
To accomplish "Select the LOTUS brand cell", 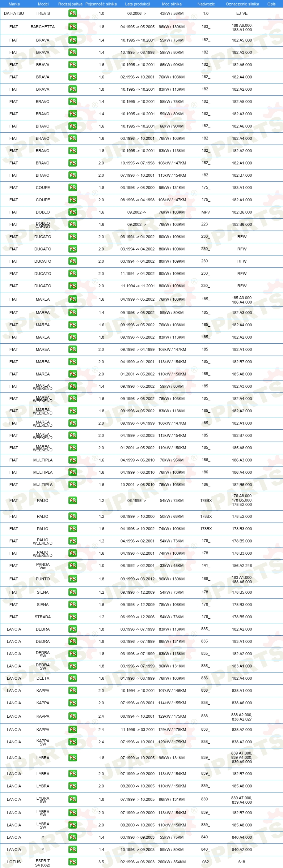I will 14,862.
